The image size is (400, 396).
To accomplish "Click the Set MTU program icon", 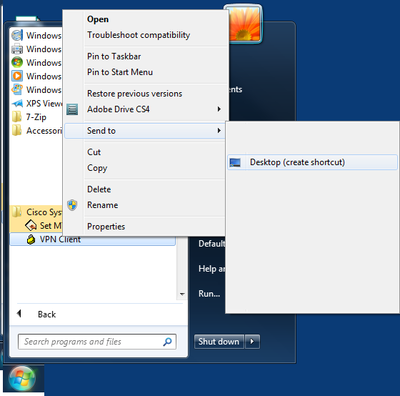I will tap(31, 226).
